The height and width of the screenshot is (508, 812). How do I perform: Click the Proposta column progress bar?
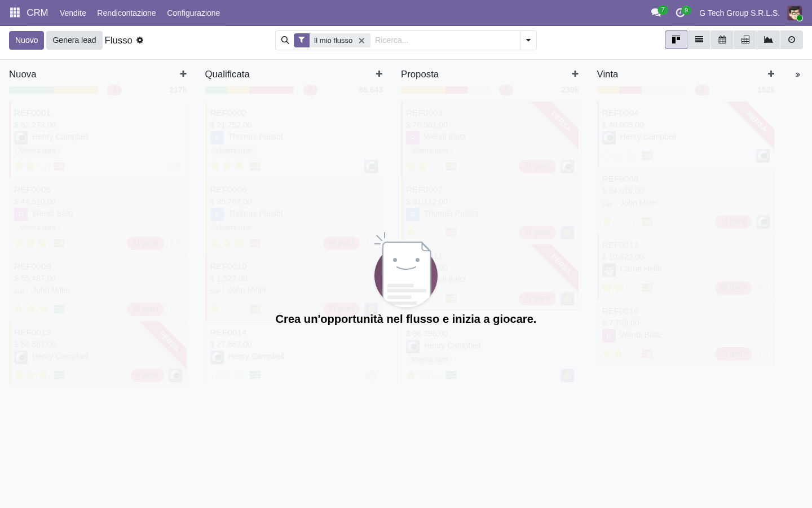(x=445, y=90)
